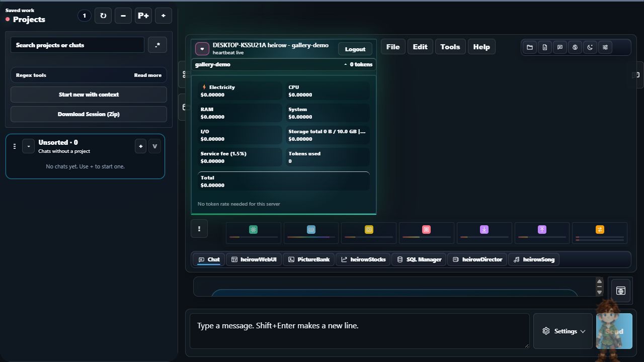This screenshot has height=362, width=644.
Task: Switch to the heirowWebUI tab
Action: (254, 259)
